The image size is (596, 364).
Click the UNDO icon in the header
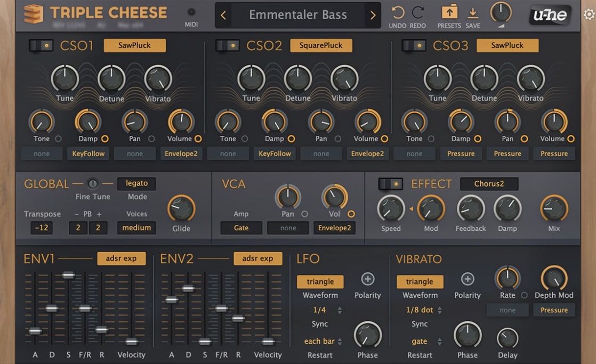click(398, 13)
